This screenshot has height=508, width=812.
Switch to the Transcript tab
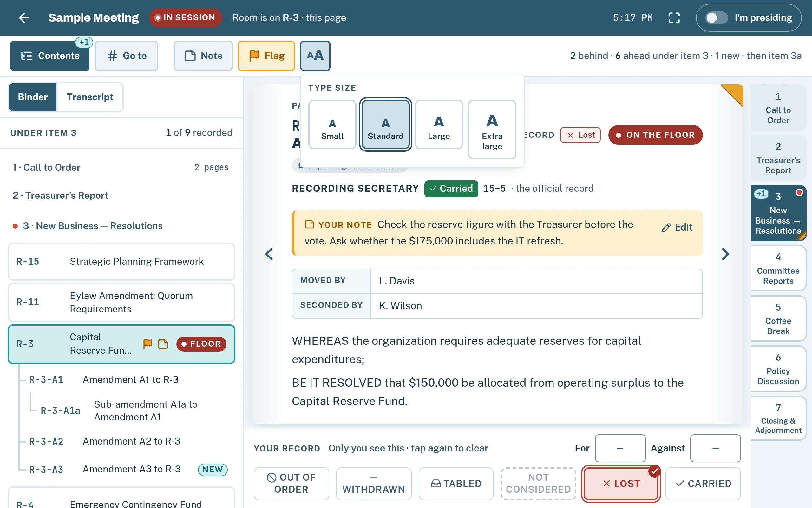tap(90, 97)
